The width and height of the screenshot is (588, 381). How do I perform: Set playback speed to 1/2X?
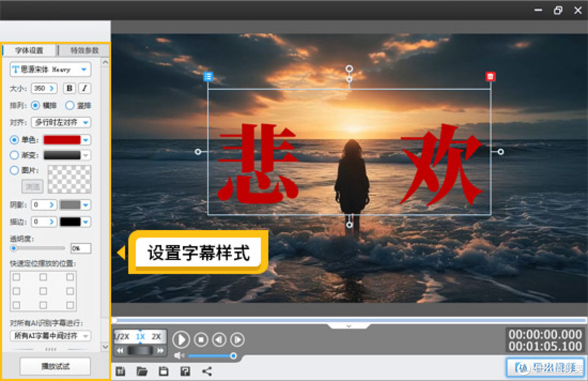122,336
